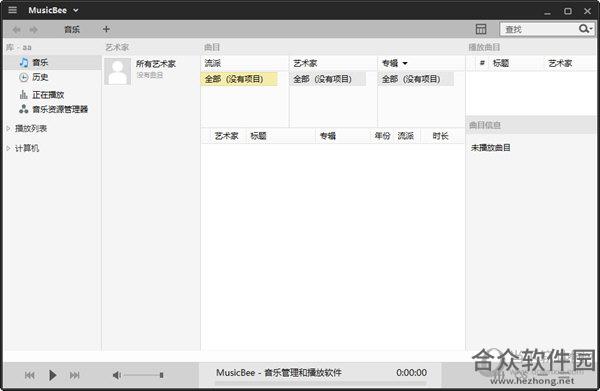Adjust the volume slider
This screenshot has height=391, width=600.
[144, 375]
